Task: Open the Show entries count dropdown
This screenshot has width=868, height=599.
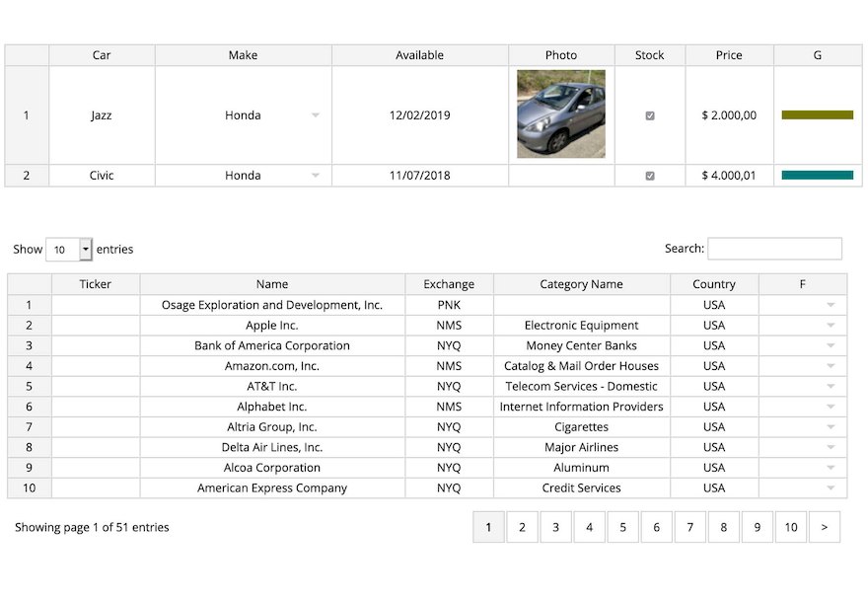Action: tap(69, 250)
